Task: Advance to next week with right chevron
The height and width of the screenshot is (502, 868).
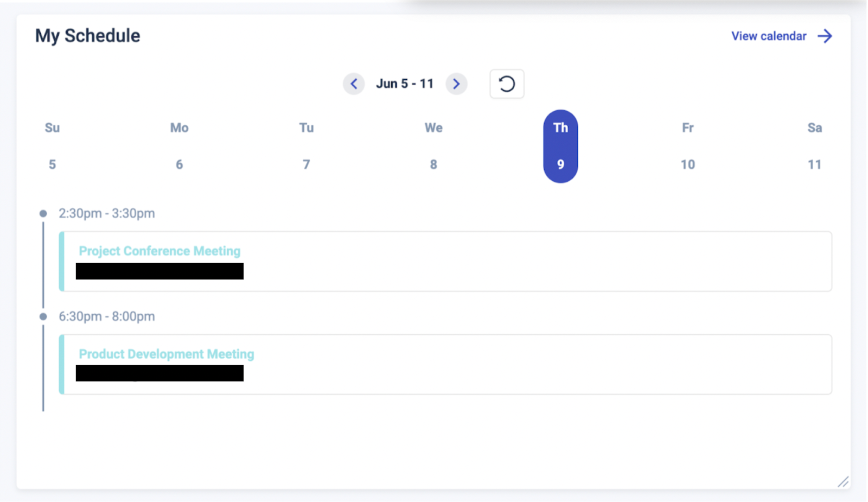Action: pos(456,84)
